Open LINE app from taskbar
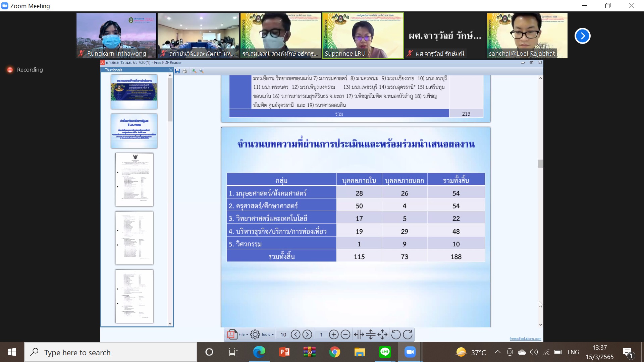 [x=385, y=352]
